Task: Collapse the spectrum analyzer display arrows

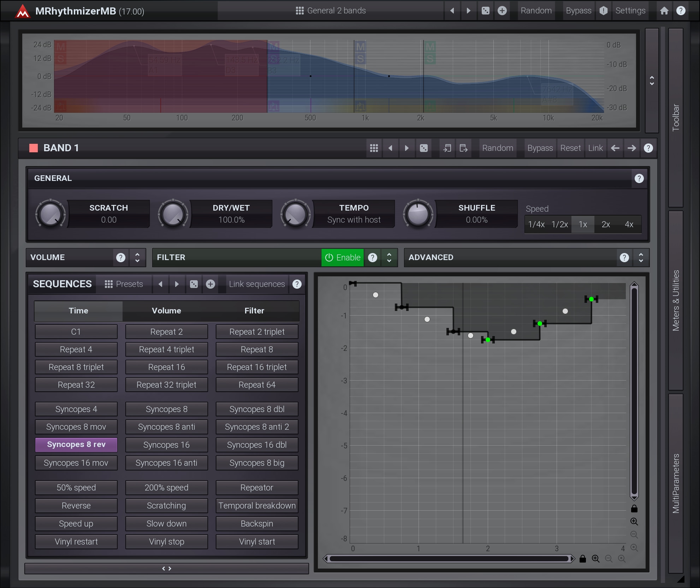Action: click(652, 81)
